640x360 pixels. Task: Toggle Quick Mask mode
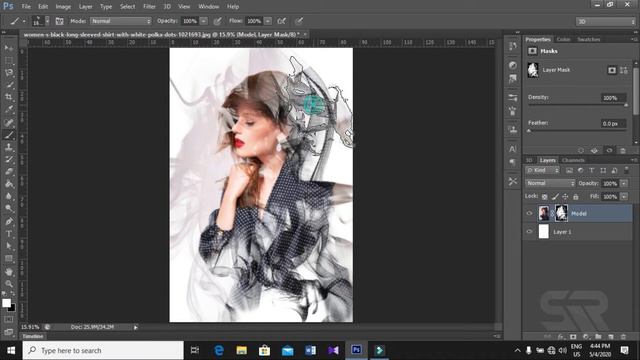coord(9,320)
